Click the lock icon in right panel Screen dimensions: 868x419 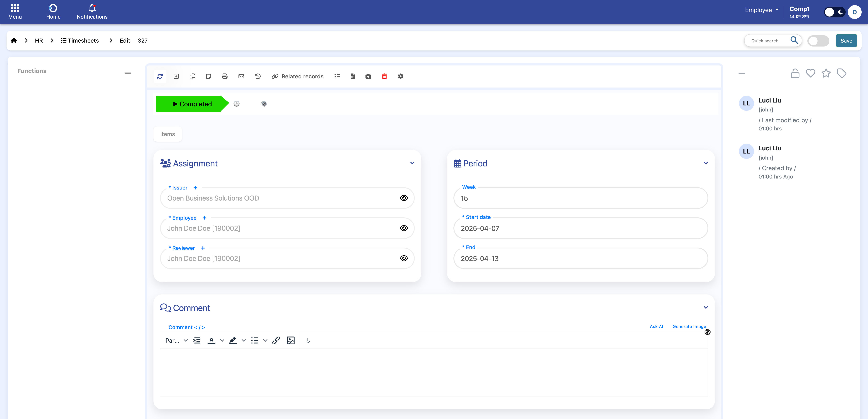[795, 73]
